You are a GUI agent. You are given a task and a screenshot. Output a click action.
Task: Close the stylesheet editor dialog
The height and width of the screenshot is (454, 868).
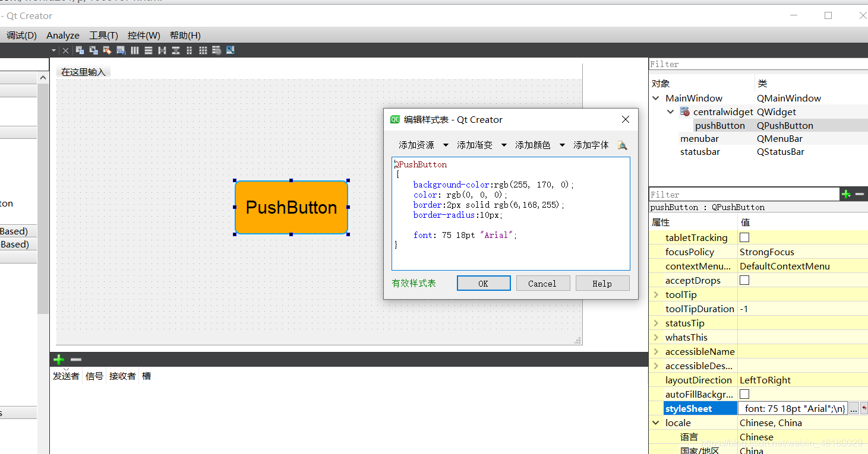pyautogui.click(x=625, y=119)
